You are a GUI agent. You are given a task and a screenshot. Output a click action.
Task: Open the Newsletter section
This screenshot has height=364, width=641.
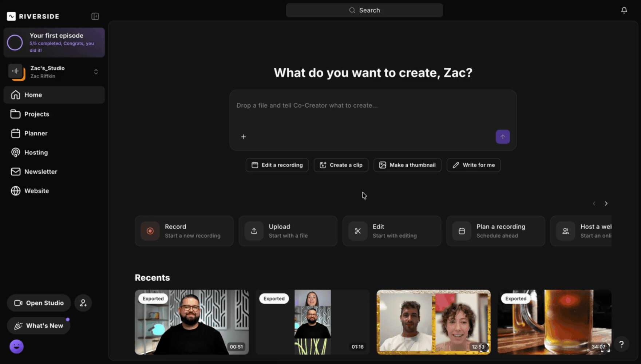click(x=54, y=172)
